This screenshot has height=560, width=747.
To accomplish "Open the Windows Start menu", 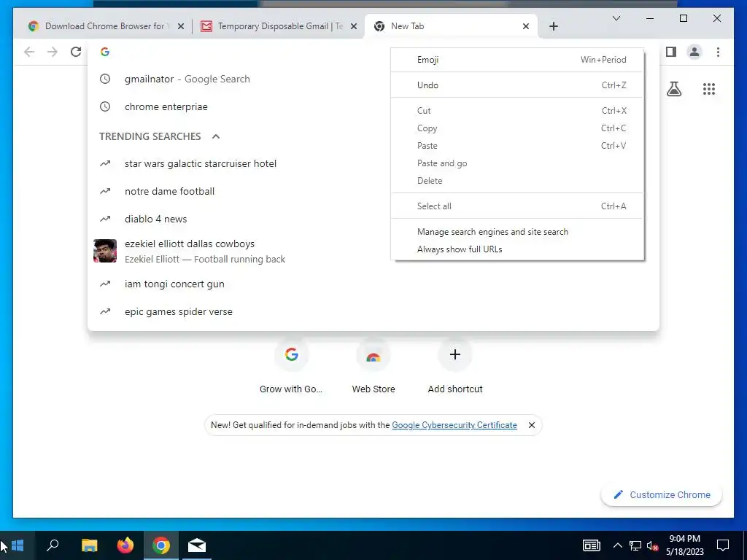I will pyautogui.click(x=18, y=545).
